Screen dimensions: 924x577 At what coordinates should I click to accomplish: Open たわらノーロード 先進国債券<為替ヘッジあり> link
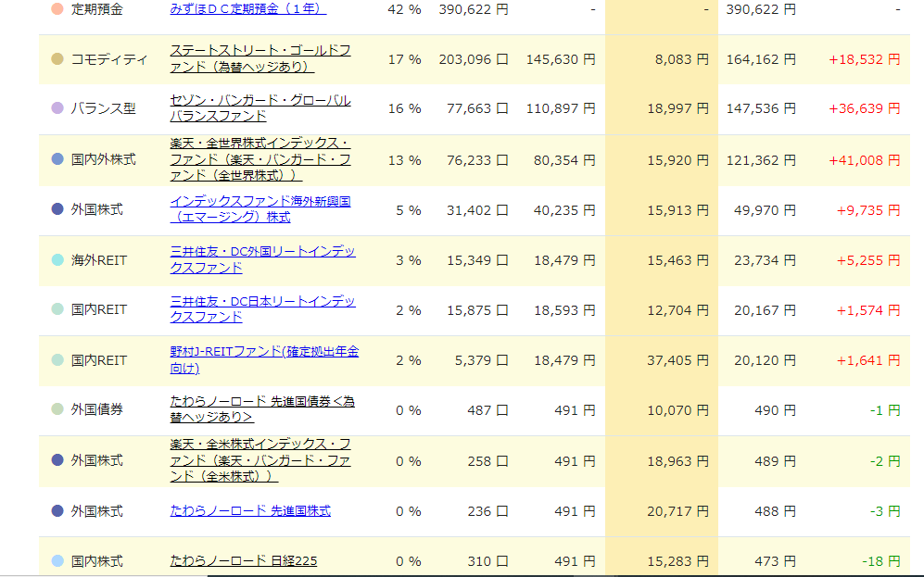pos(262,409)
